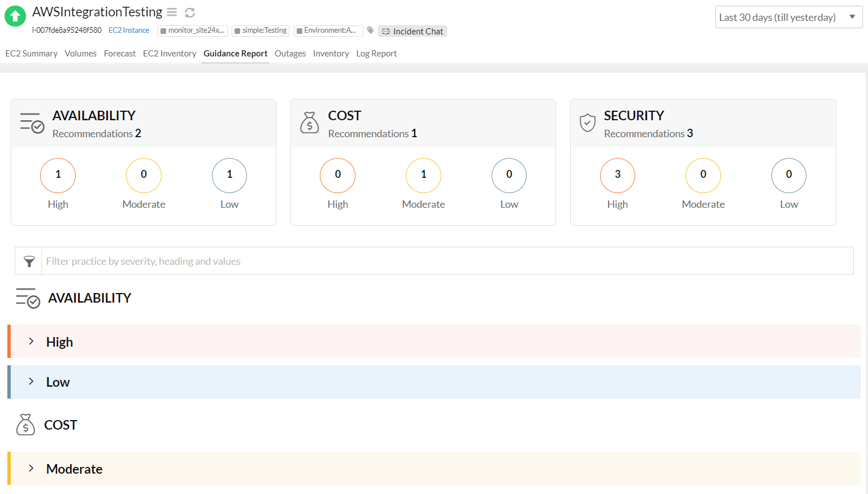
Task: Open the Inventory tab
Action: tap(331, 54)
